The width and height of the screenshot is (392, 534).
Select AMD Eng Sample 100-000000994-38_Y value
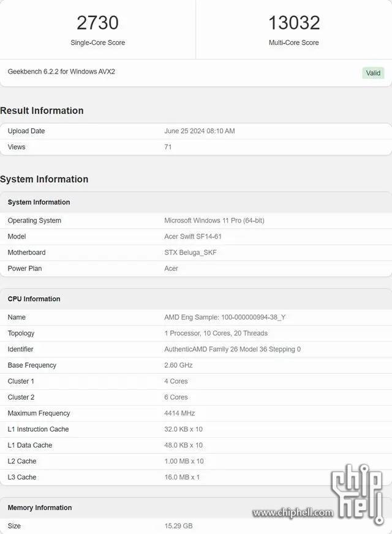click(225, 318)
